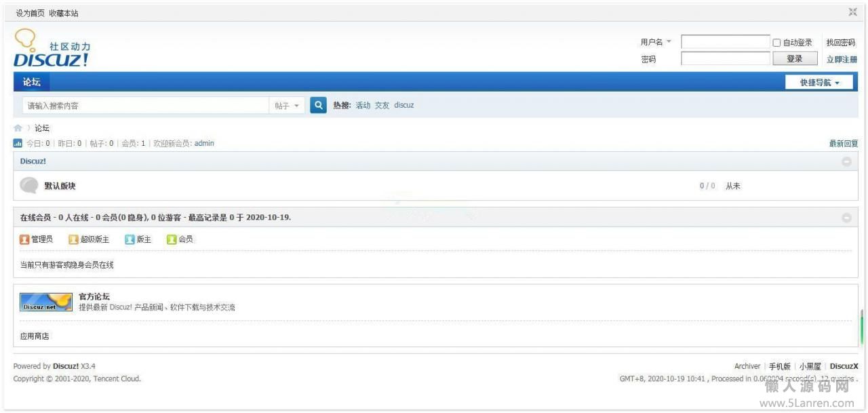Click the 0 / 0 post count
Image resolution: width=868 pixels, height=413 pixels.
point(707,186)
